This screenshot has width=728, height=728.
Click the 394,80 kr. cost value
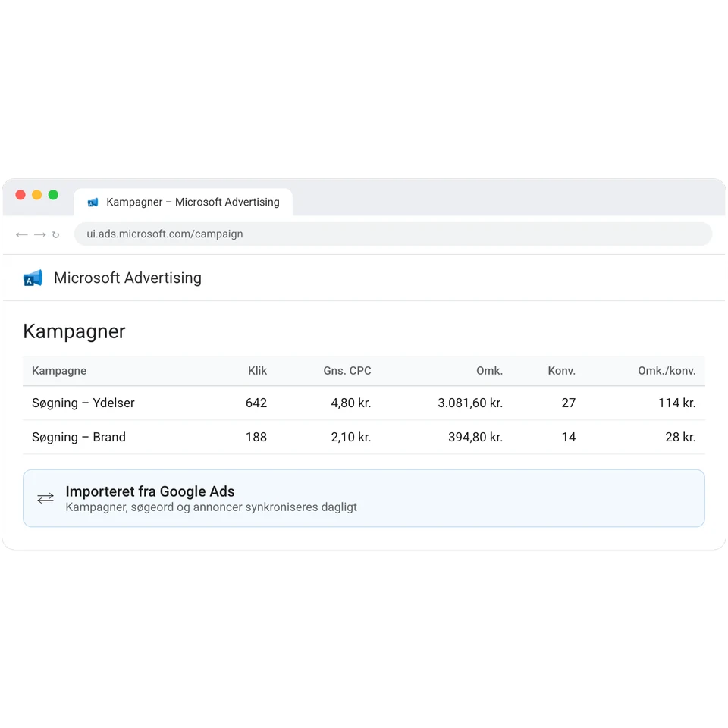click(x=475, y=437)
